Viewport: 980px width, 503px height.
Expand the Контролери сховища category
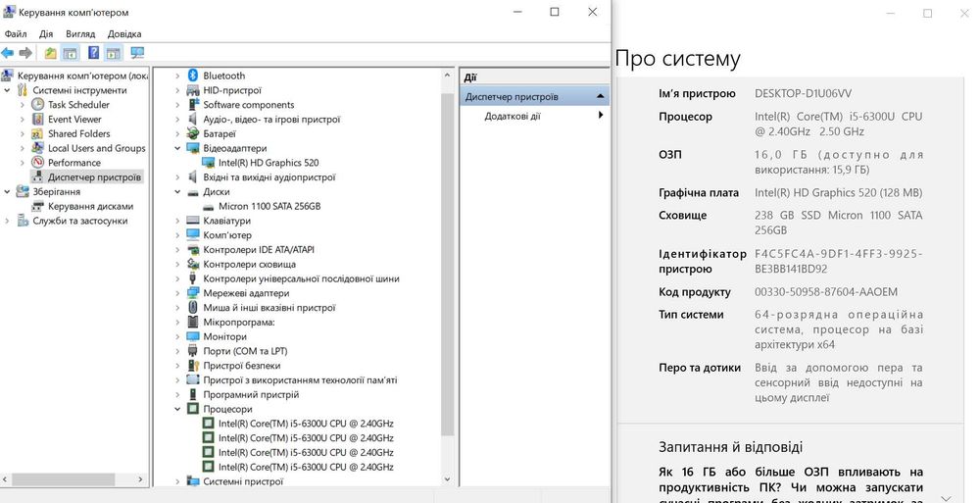click(x=177, y=264)
